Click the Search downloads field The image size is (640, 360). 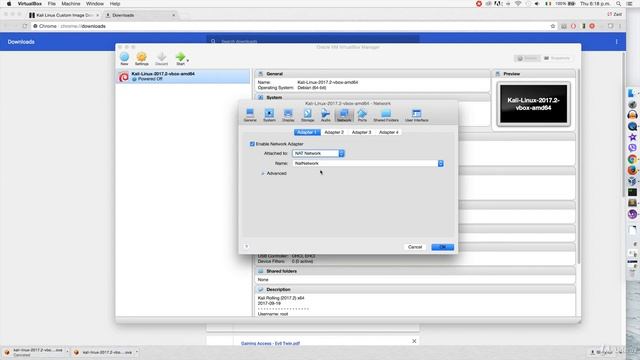[313, 41]
